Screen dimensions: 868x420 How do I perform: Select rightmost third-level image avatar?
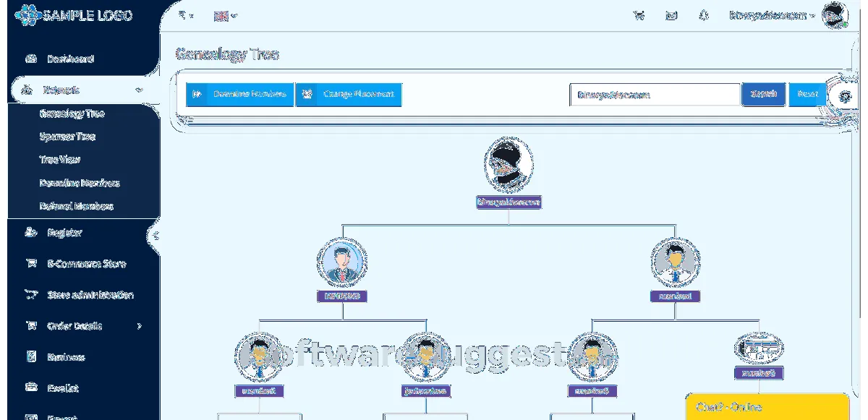[758, 348]
